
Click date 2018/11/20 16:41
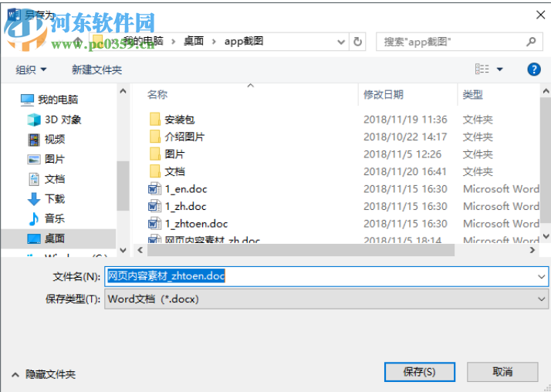(405, 172)
